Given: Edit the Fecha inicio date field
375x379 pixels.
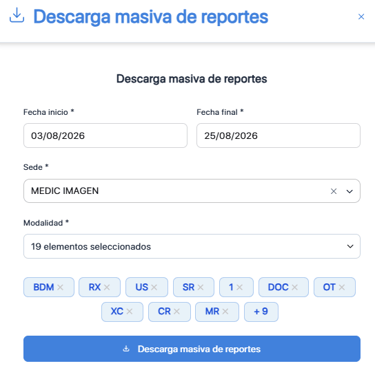Looking at the screenshot, I should (x=105, y=135).
